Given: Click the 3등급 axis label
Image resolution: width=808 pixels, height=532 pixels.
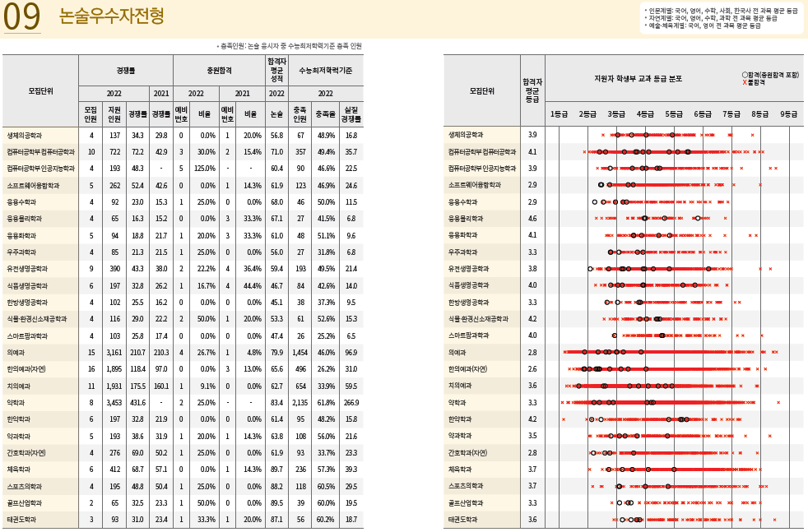Looking at the screenshot, I should [616, 113].
